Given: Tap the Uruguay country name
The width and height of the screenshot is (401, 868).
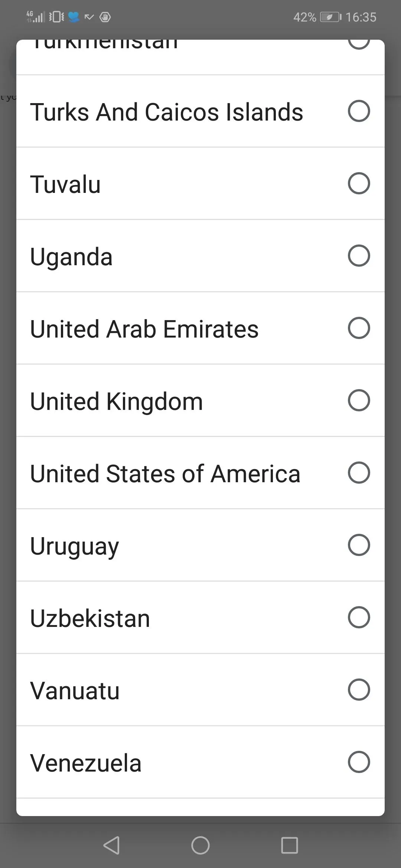Looking at the screenshot, I should (75, 546).
